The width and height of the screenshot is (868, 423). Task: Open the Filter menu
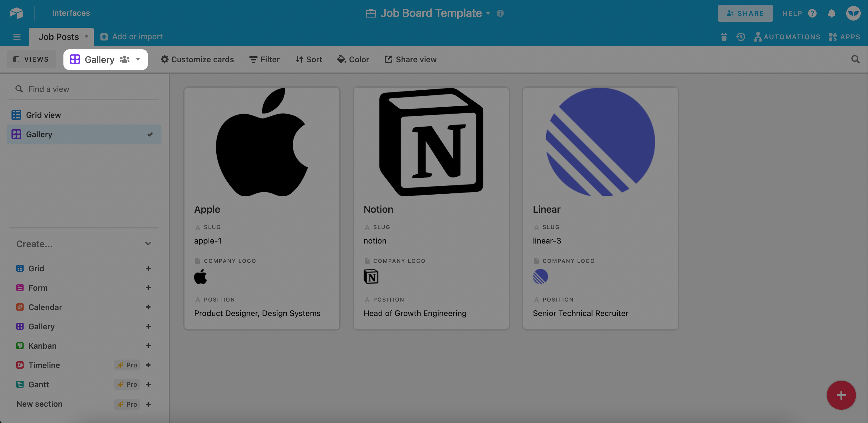tap(264, 59)
